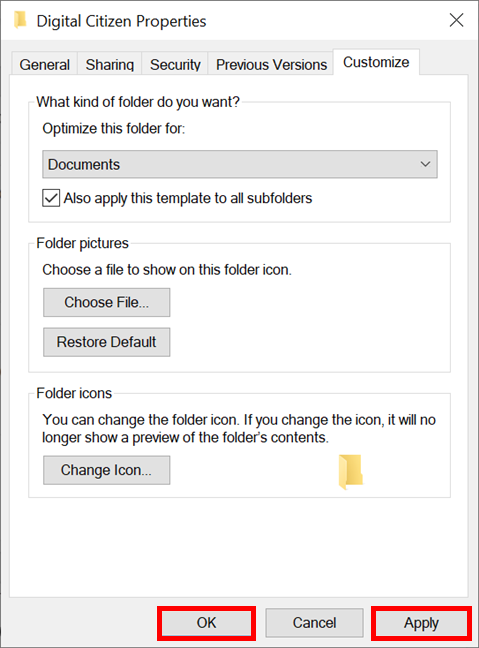Go to the Security tab
Viewport: 479px width, 648px height.
point(175,64)
